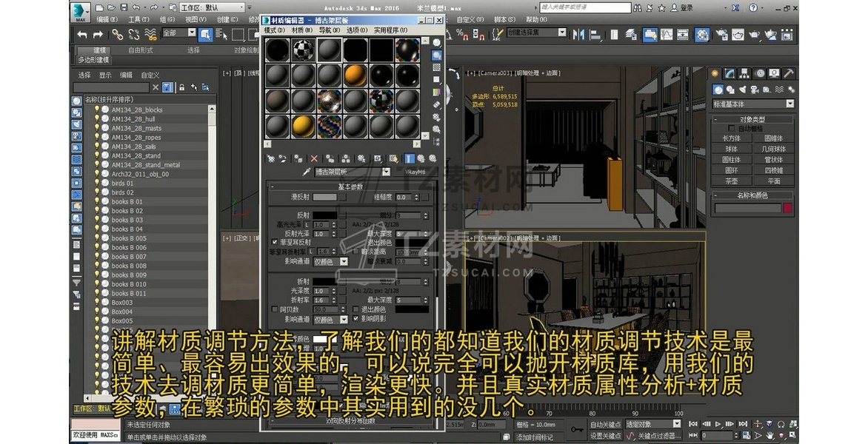868x444 pixels.
Task: Toggle visibility bulb for birds 01
Action: [97, 183]
